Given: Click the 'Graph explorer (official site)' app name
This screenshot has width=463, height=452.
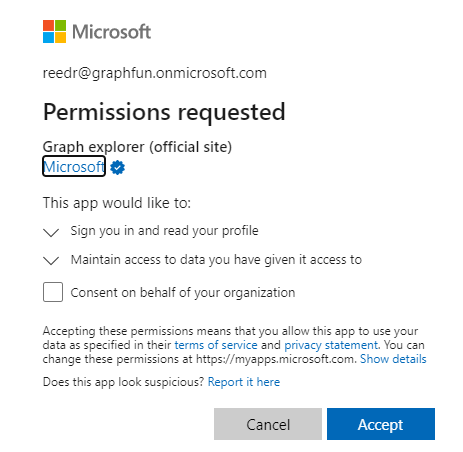Looking at the screenshot, I should tap(137, 147).
